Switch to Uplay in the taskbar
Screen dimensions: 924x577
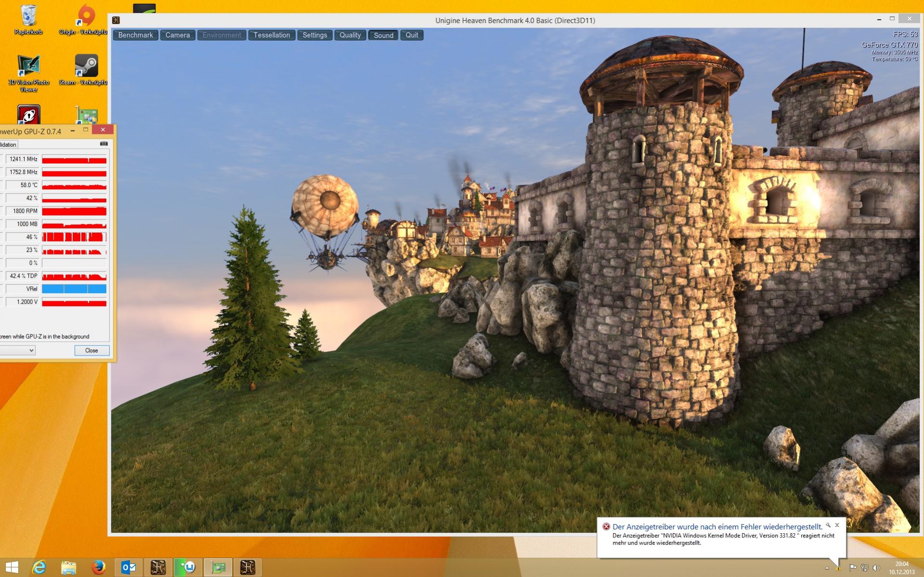coord(188,567)
